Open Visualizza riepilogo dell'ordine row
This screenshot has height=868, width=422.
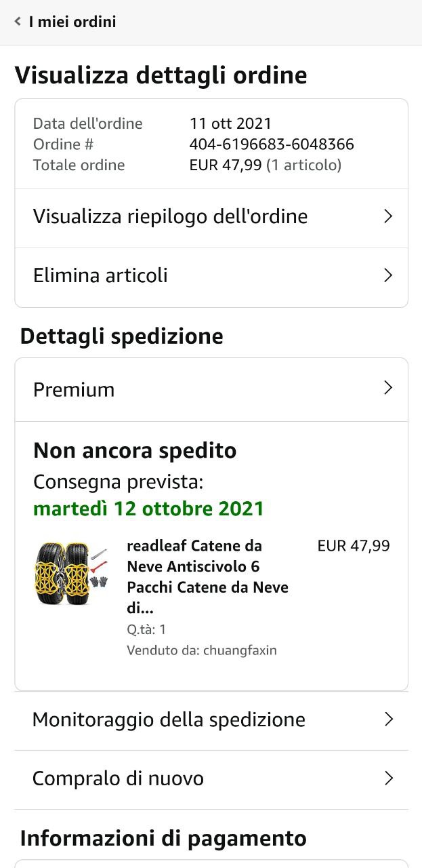[x=170, y=217]
